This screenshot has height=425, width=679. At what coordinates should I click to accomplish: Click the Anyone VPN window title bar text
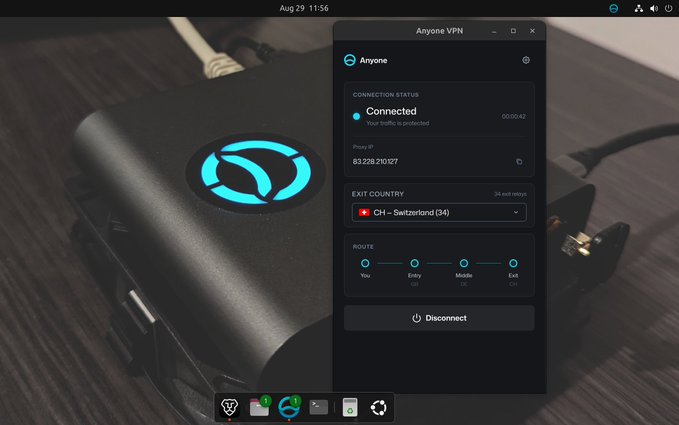(439, 31)
